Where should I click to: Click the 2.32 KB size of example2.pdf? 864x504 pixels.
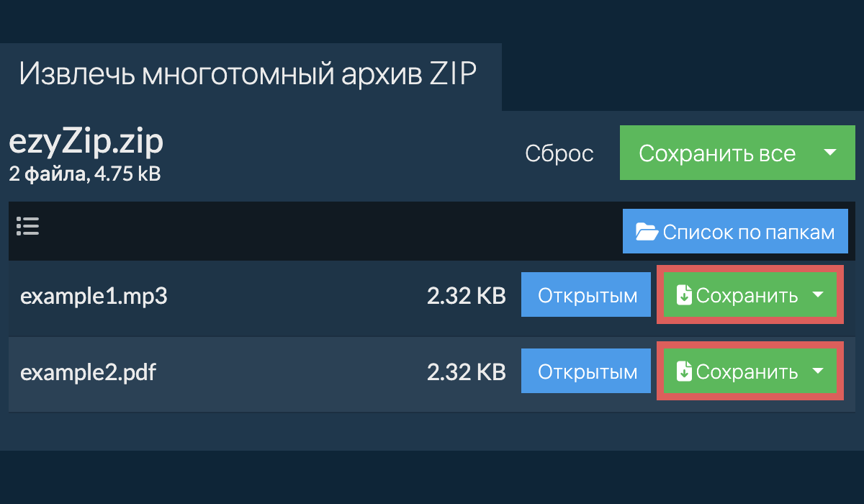(x=466, y=372)
